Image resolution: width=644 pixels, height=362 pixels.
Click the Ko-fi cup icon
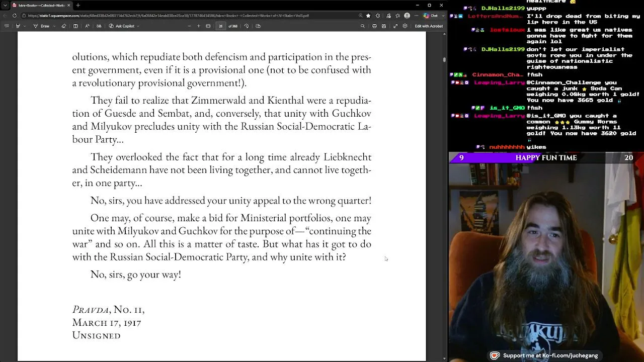click(495, 355)
